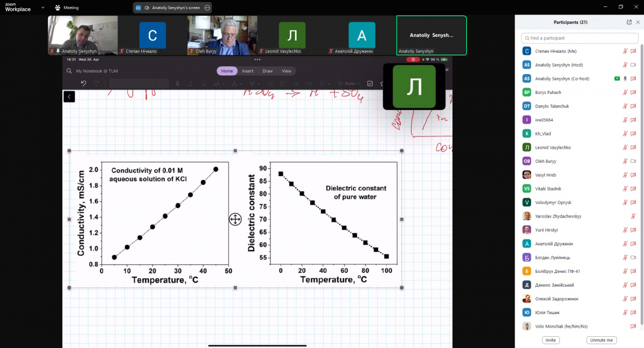Viewport: 644px width, 348px height.
Task: Toggle the to-do checkbox tool
Action: pyautogui.click(x=370, y=83)
